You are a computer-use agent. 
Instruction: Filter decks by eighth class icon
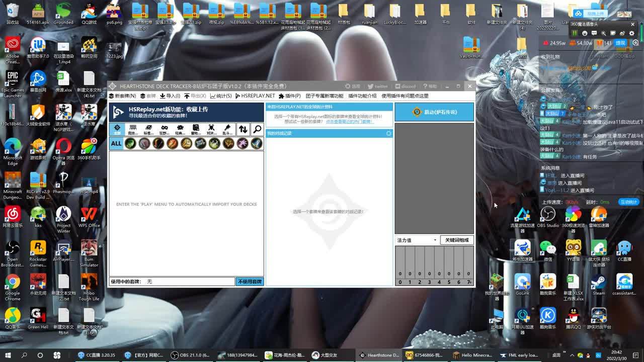coord(229,144)
